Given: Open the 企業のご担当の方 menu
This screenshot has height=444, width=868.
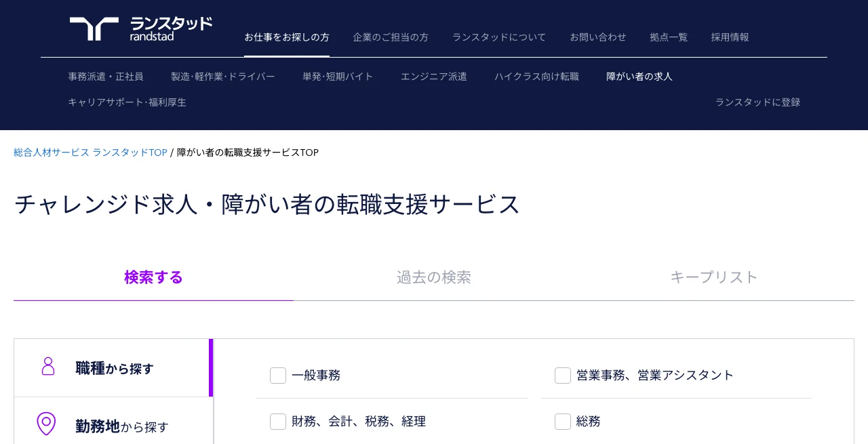Looking at the screenshot, I should [391, 37].
